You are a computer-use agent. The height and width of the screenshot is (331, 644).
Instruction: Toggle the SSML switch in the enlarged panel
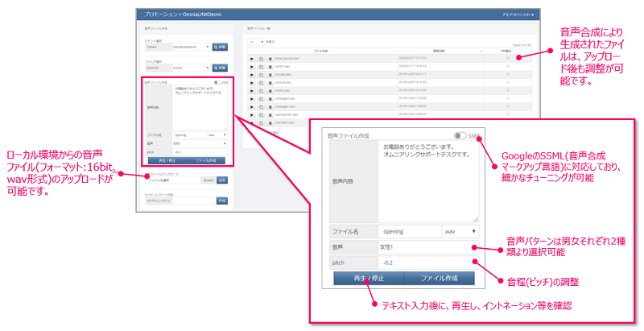pos(460,136)
